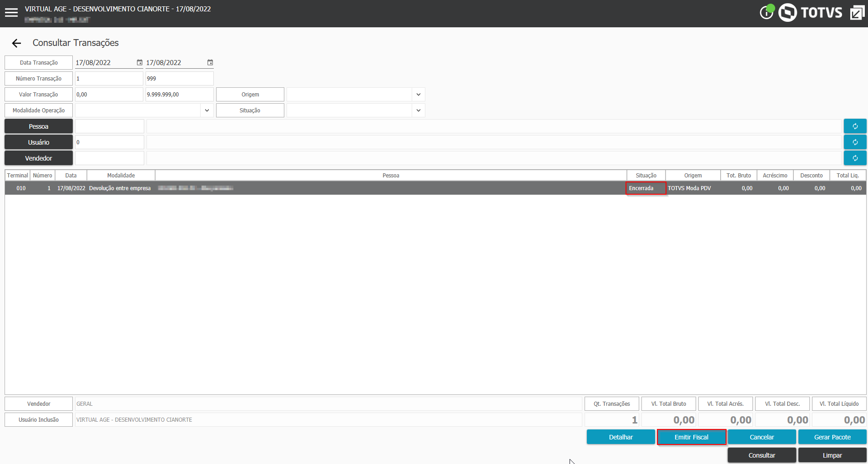Image resolution: width=868 pixels, height=464 pixels.
Task: Click Gerar Pacote button
Action: [x=833, y=437]
